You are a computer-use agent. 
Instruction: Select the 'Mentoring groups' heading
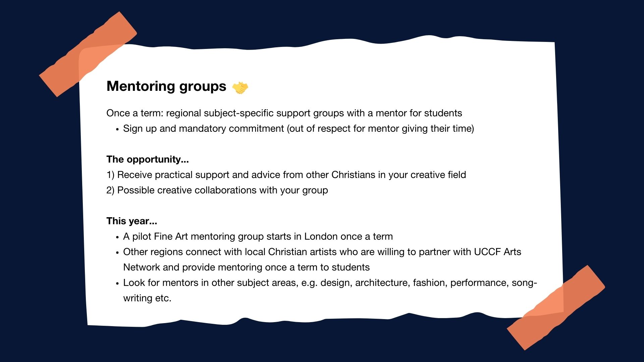(166, 86)
